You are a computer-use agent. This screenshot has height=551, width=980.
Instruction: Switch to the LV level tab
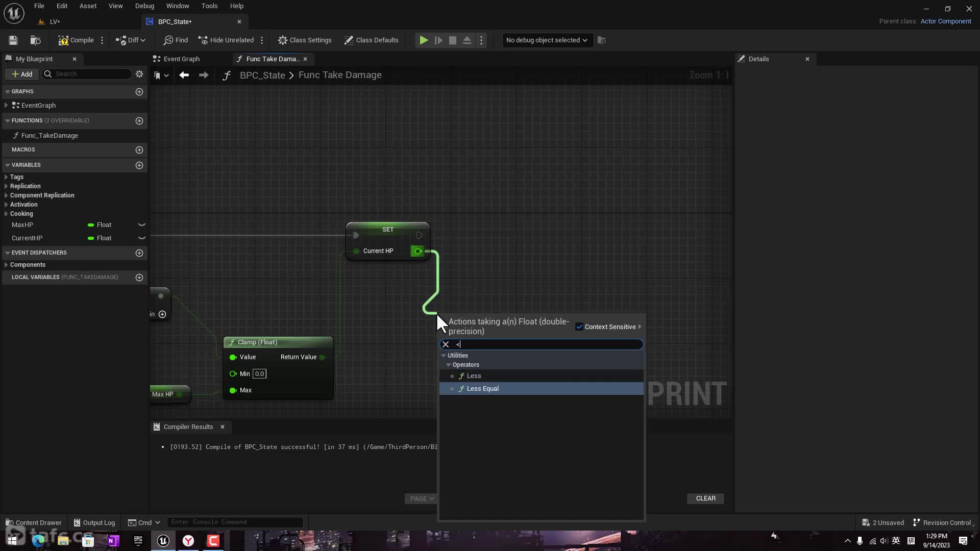point(55,22)
